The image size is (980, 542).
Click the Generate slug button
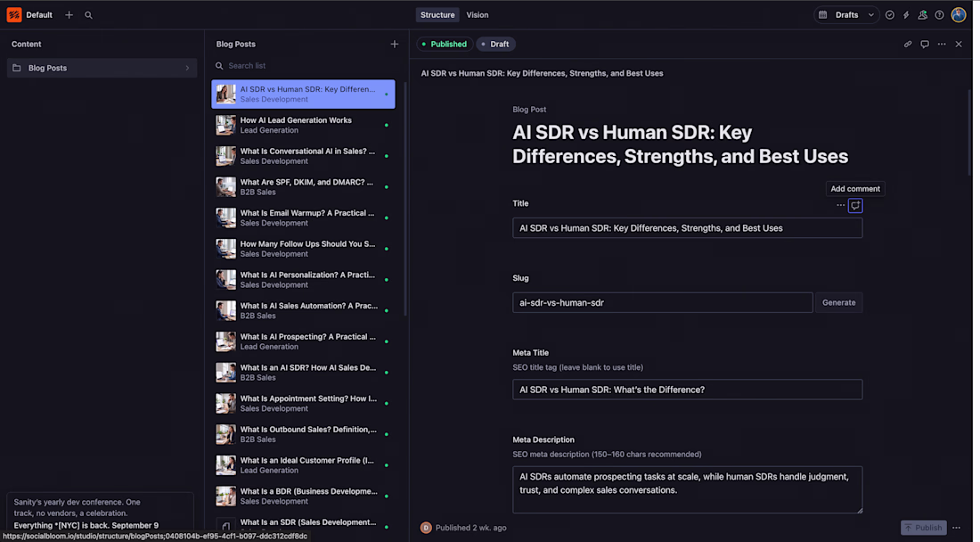[x=838, y=302]
